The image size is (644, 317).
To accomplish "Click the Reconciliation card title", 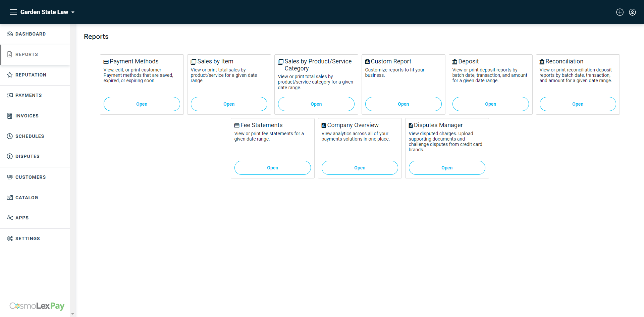I will pos(564,61).
